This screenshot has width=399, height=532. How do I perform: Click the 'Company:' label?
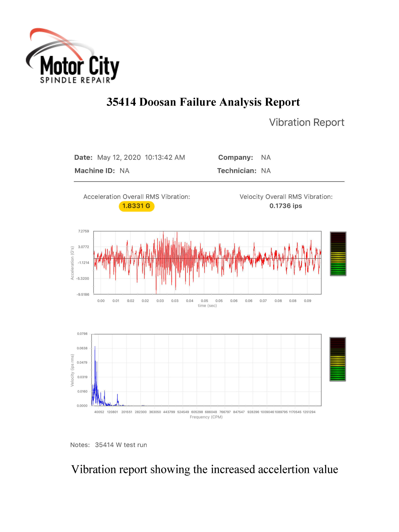click(235, 158)
